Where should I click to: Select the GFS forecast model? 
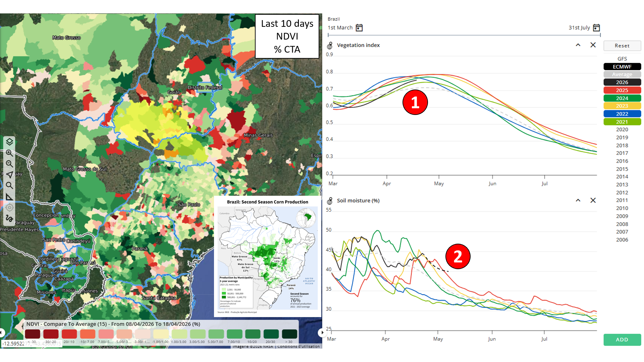click(622, 59)
